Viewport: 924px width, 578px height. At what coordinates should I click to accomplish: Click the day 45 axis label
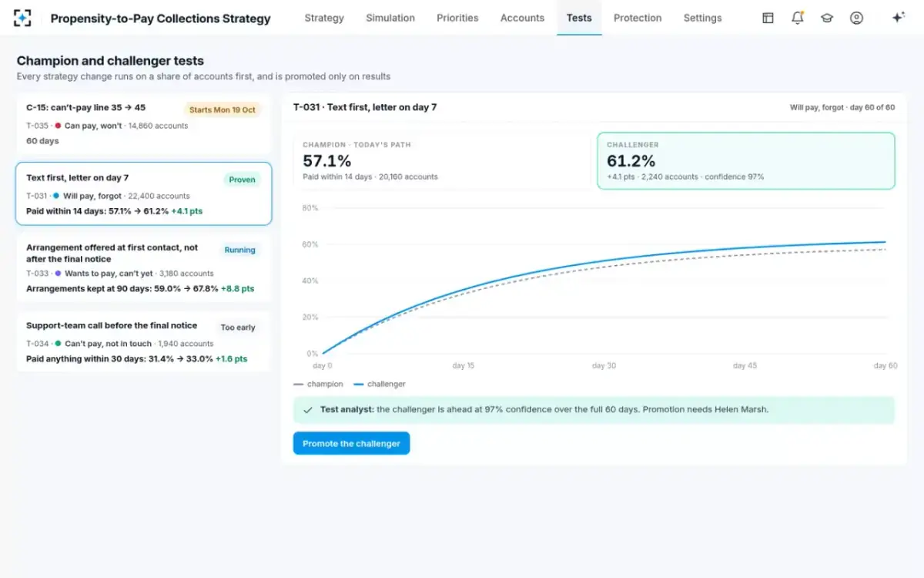[x=745, y=366]
